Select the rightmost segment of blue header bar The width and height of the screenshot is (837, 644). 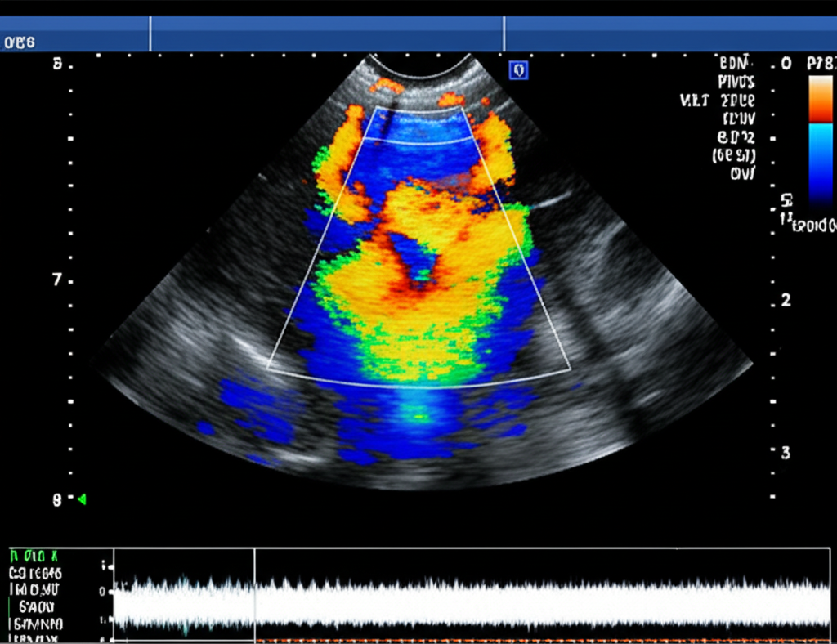[x=669, y=34]
